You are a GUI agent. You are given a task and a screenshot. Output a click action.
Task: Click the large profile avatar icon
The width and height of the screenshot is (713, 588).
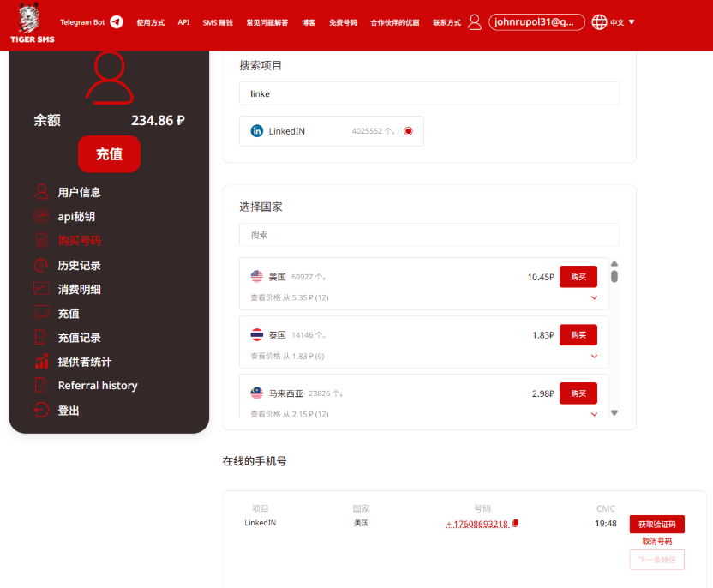tap(109, 77)
